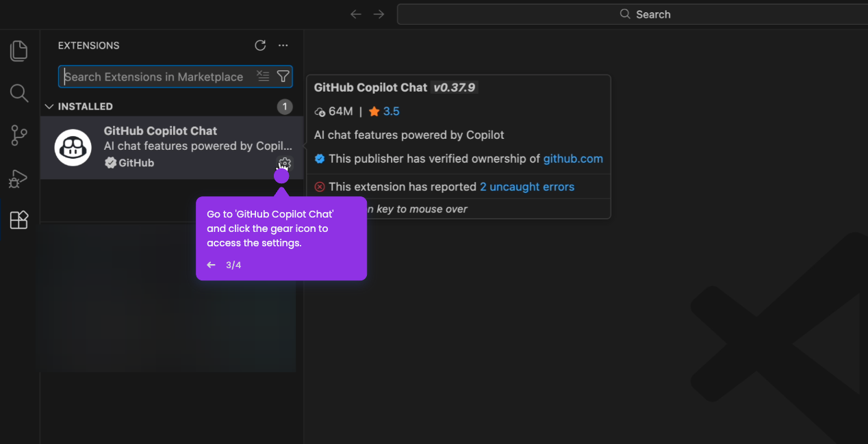868x444 pixels.
Task: Click the 64M install count
Action: [x=334, y=112]
